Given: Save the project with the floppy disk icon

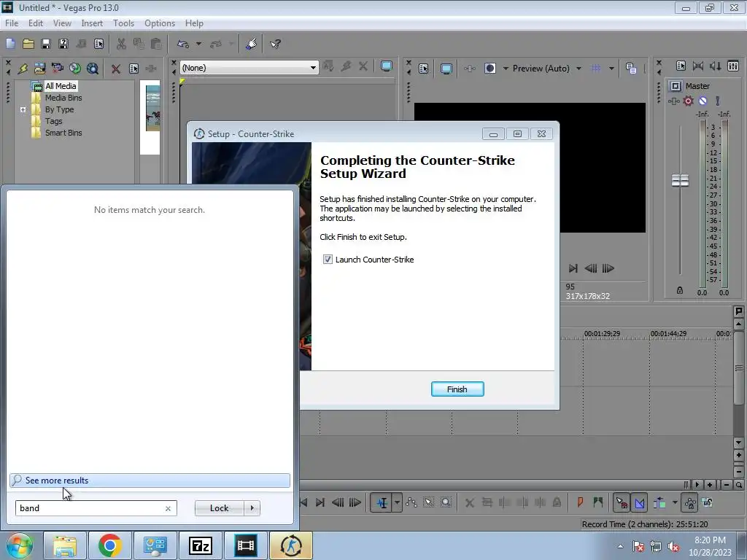Looking at the screenshot, I should click(46, 44).
